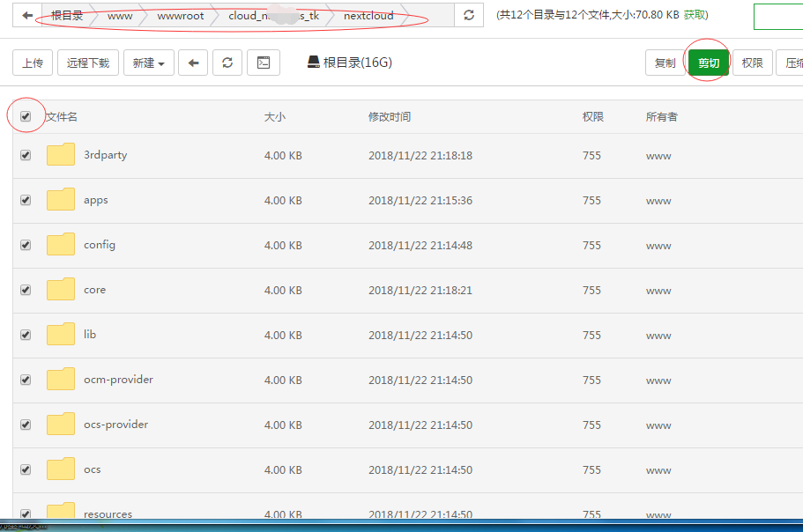The width and height of the screenshot is (803, 532).
Task: Open the core folder icon
Action: click(60, 289)
